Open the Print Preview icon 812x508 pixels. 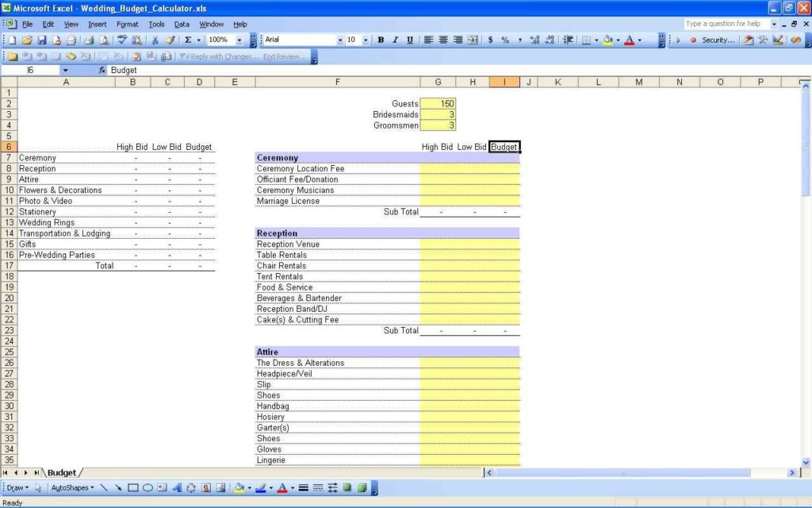(x=103, y=40)
